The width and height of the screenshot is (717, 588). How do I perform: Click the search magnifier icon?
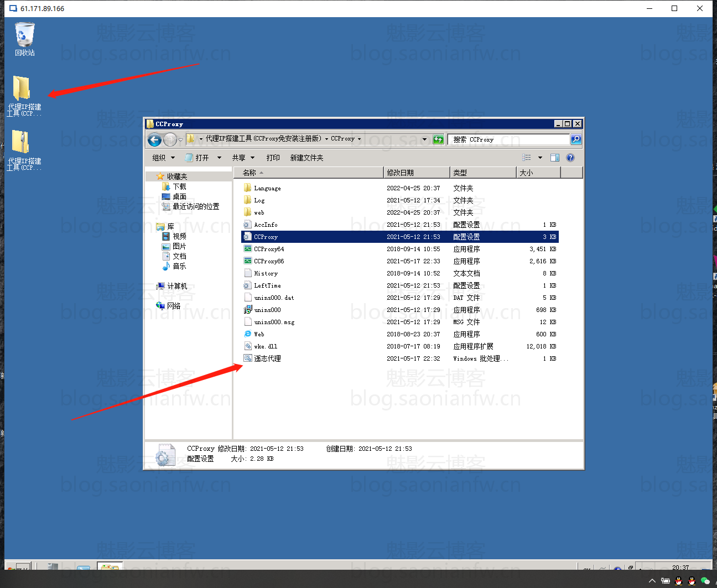576,139
